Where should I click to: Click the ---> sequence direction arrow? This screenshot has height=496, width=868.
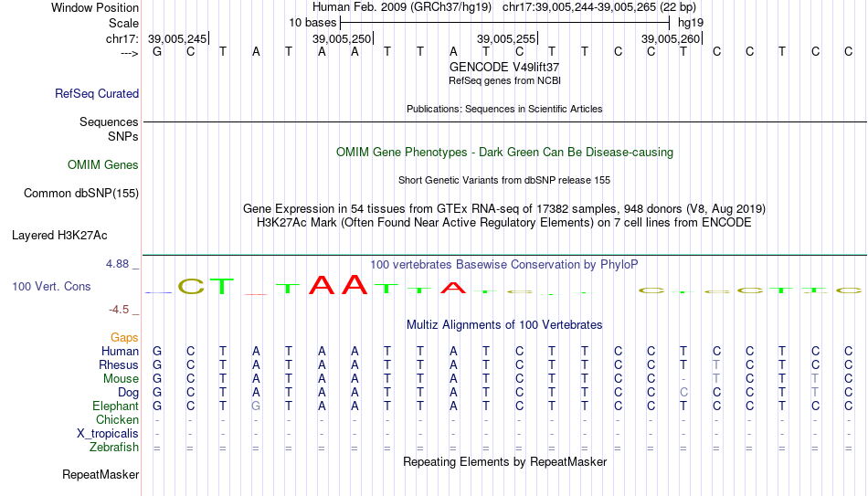[129, 53]
